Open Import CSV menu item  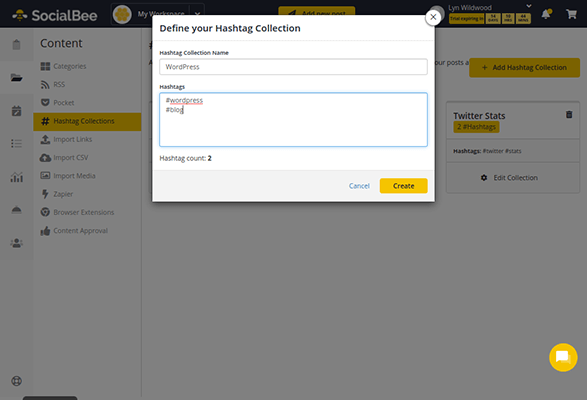pyautogui.click(x=71, y=158)
